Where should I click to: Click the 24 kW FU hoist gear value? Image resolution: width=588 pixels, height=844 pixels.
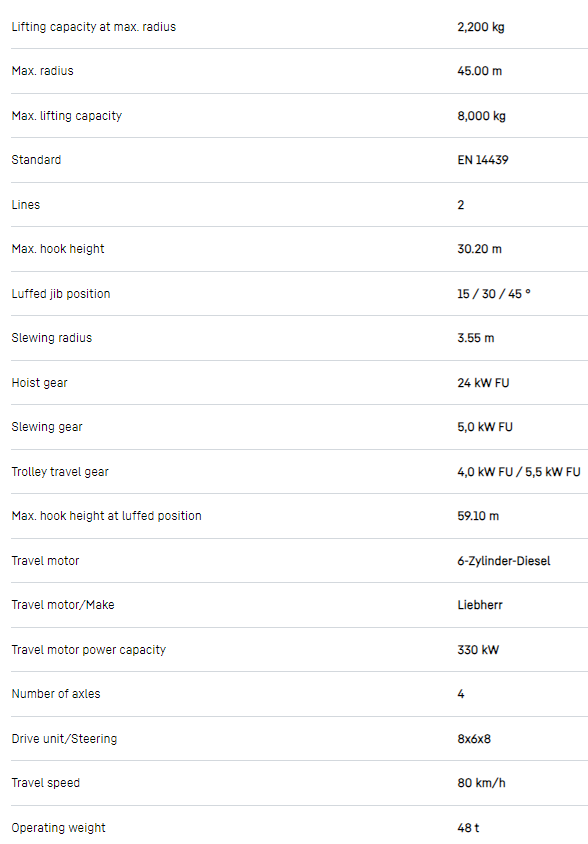point(483,383)
